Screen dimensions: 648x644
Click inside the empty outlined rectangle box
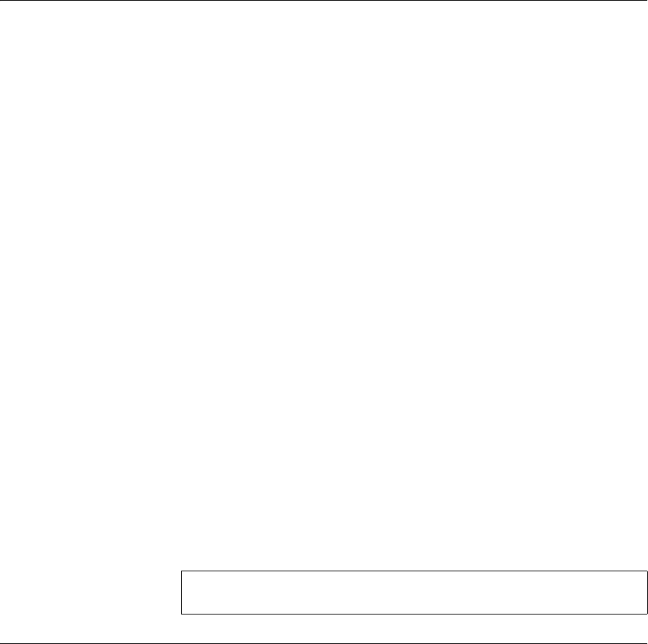(414, 592)
